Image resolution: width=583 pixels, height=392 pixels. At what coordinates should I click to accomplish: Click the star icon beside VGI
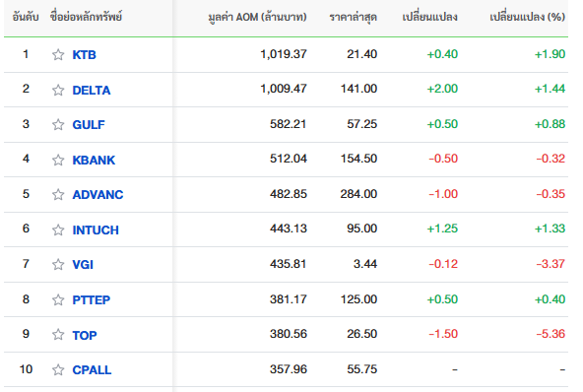[58, 264]
